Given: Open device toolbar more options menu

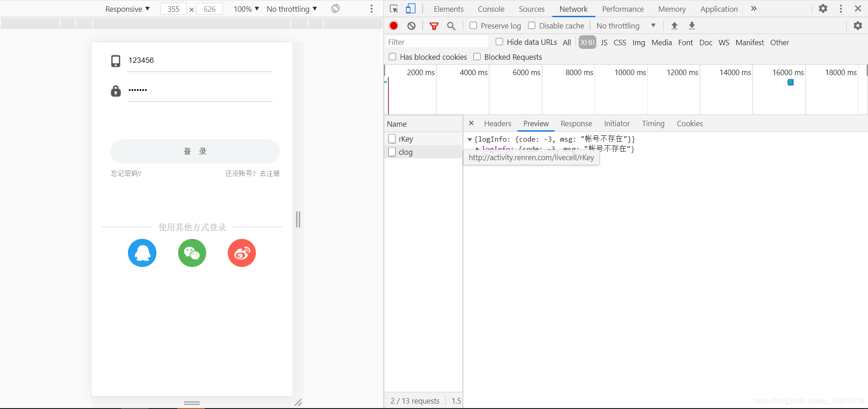Looking at the screenshot, I should tap(372, 9).
